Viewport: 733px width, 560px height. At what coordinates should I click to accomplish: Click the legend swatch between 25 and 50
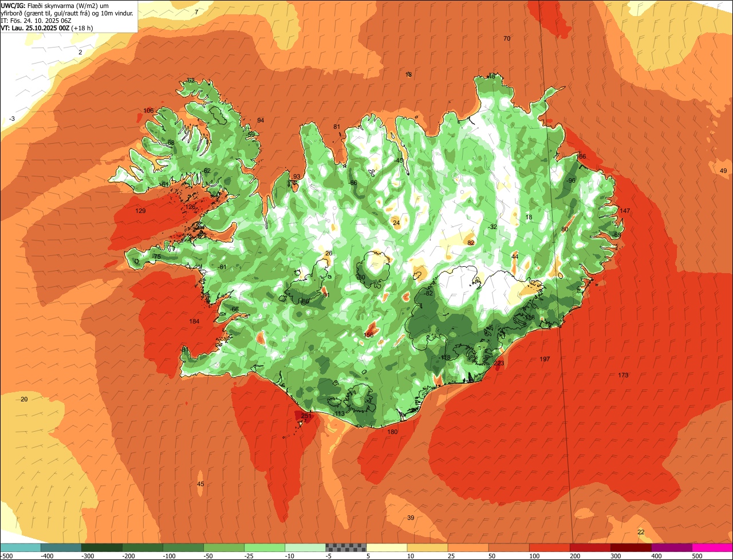(468, 547)
